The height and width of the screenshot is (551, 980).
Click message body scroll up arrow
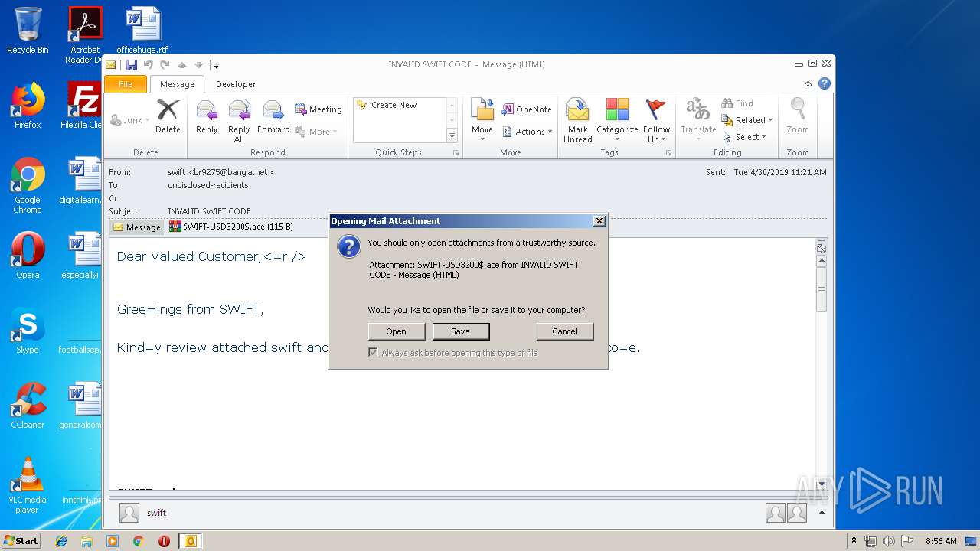tap(822, 261)
